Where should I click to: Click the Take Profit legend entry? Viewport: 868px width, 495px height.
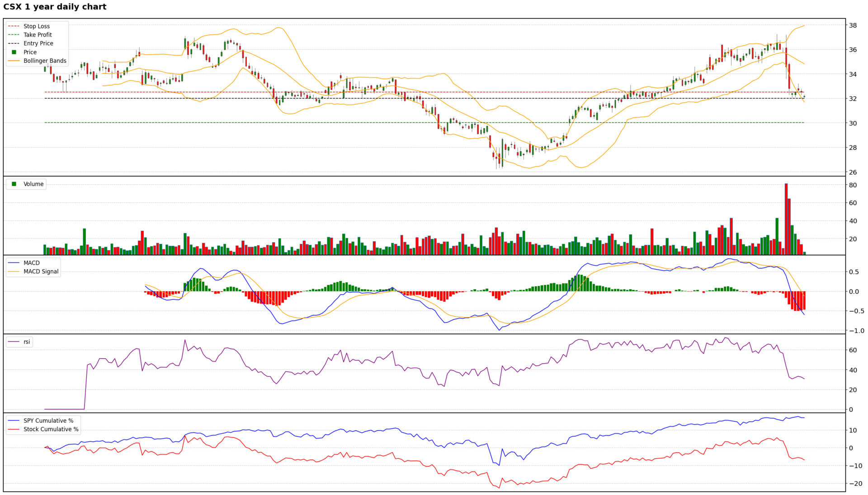click(x=38, y=35)
